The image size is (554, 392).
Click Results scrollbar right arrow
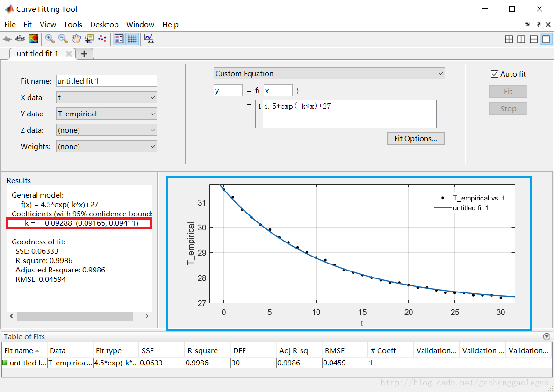tap(147, 316)
